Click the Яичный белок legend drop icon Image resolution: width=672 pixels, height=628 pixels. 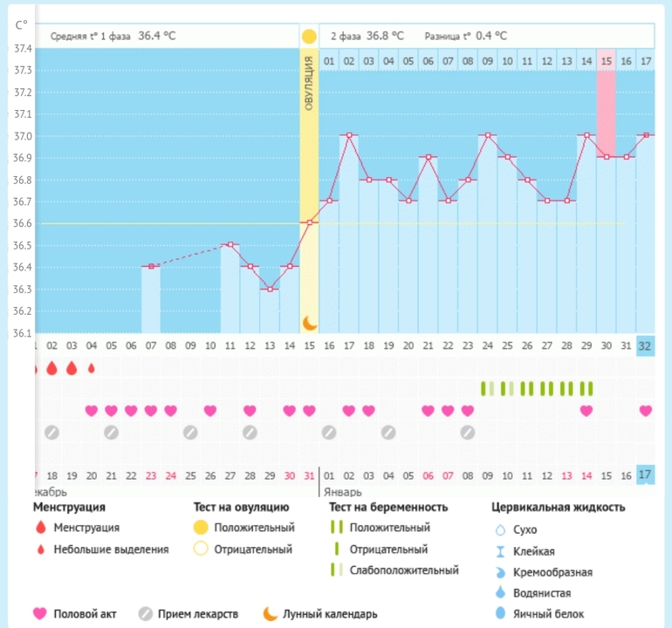[x=500, y=614]
